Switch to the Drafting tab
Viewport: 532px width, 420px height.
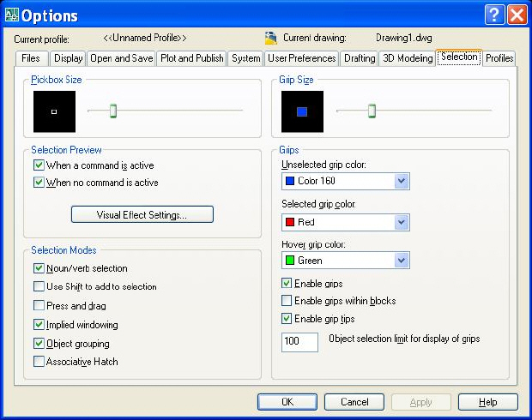pyautogui.click(x=360, y=58)
